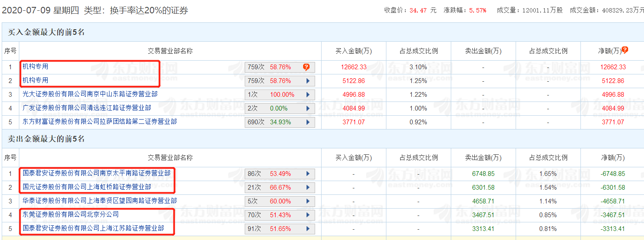Click the sell amount cell 6301.58
The height and width of the screenshot is (240, 644).
coord(483,188)
